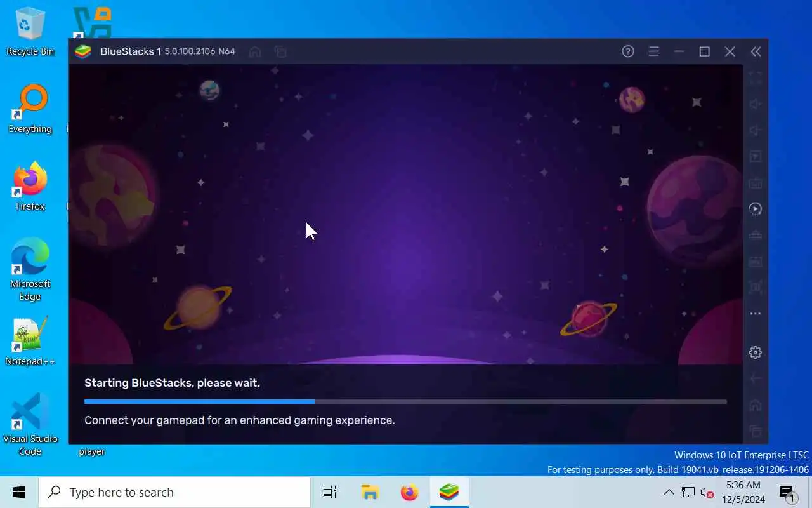Select the Visual Studio Code desktop shortcut
The image size is (812, 508).
30,425
